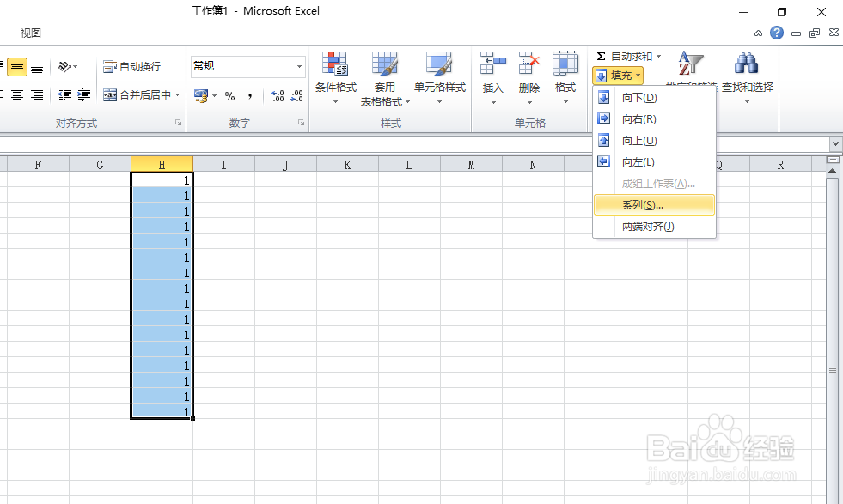Select column M header
Screen dimensions: 843x504
471,164
